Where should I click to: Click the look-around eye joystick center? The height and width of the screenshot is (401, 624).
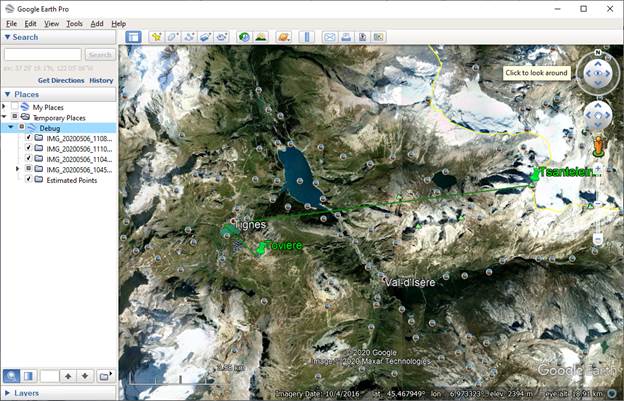tap(598, 73)
